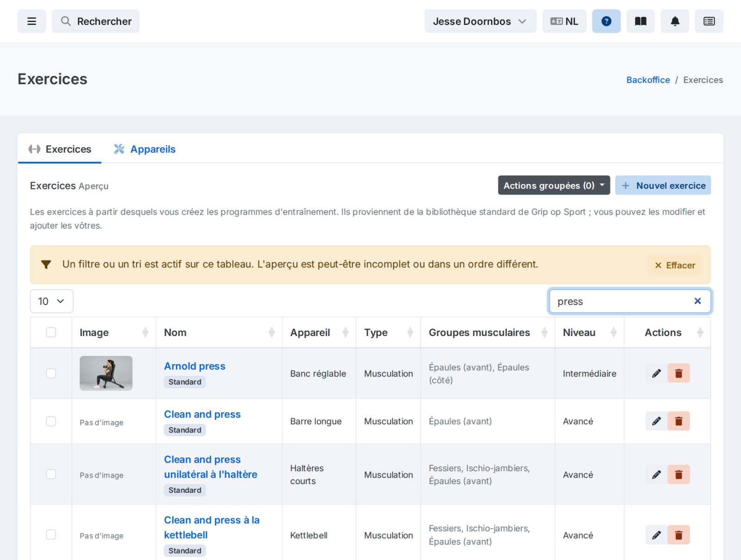
Task: Sort table by Niveau column
Action: (x=590, y=332)
